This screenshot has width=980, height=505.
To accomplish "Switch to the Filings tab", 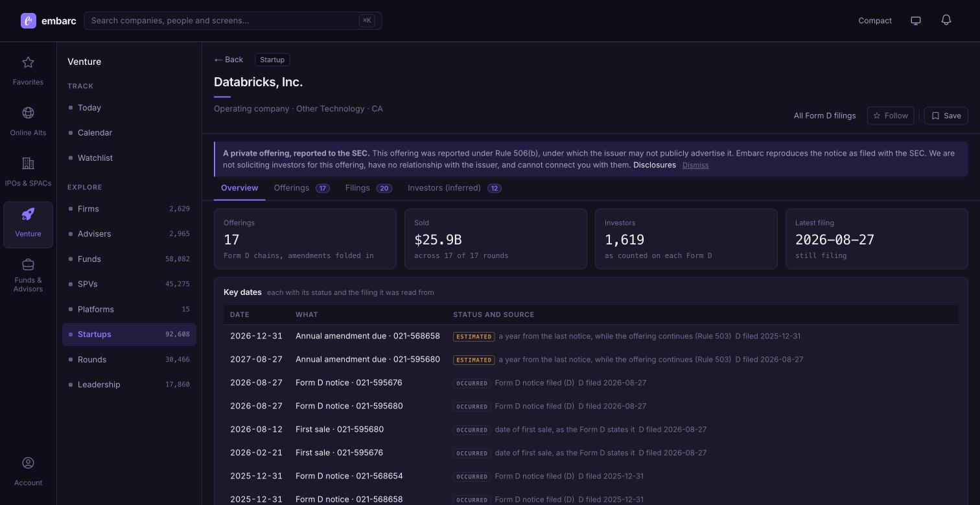I will click(x=368, y=188).
